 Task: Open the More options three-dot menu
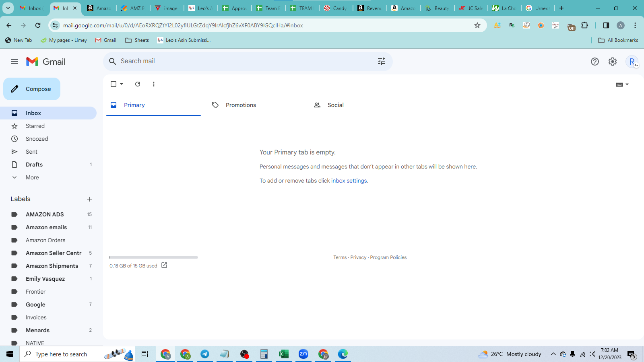tap(154, 84)
